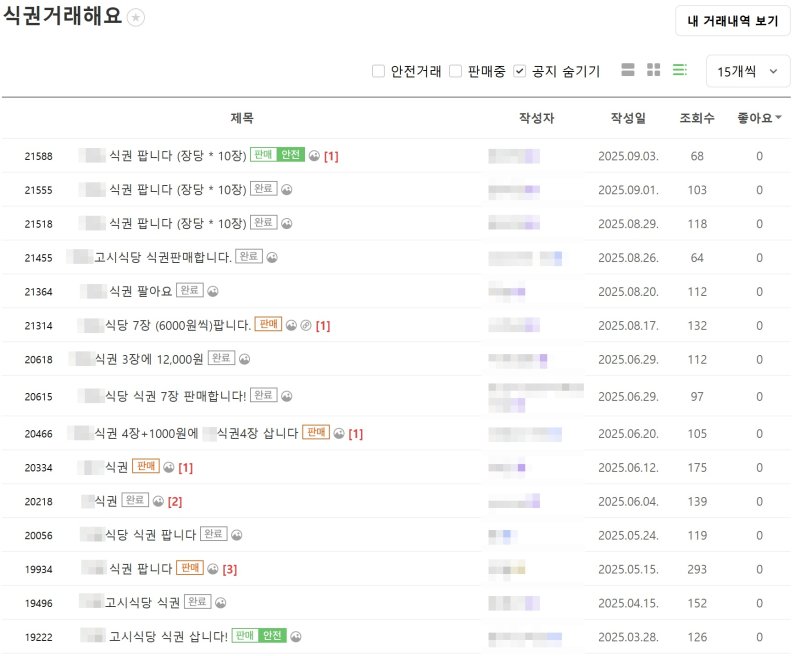Open 내 거래내역 보기
The width and height of the screenshot is (800, 656).
733,21
